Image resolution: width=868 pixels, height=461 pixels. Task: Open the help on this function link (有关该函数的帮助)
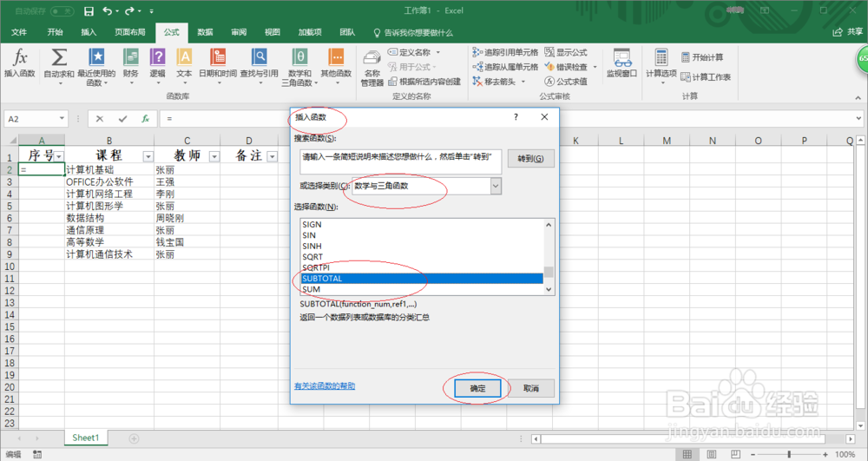325,386
